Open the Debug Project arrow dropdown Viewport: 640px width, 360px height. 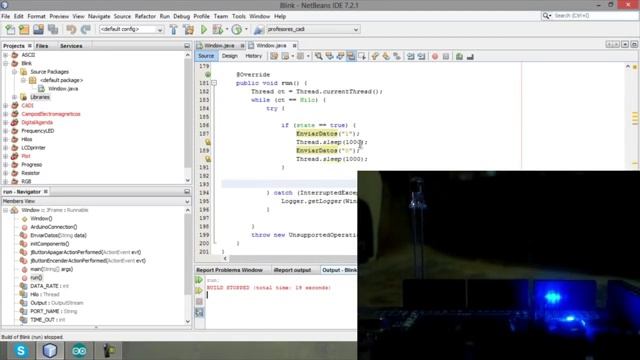tap(227, 29)
